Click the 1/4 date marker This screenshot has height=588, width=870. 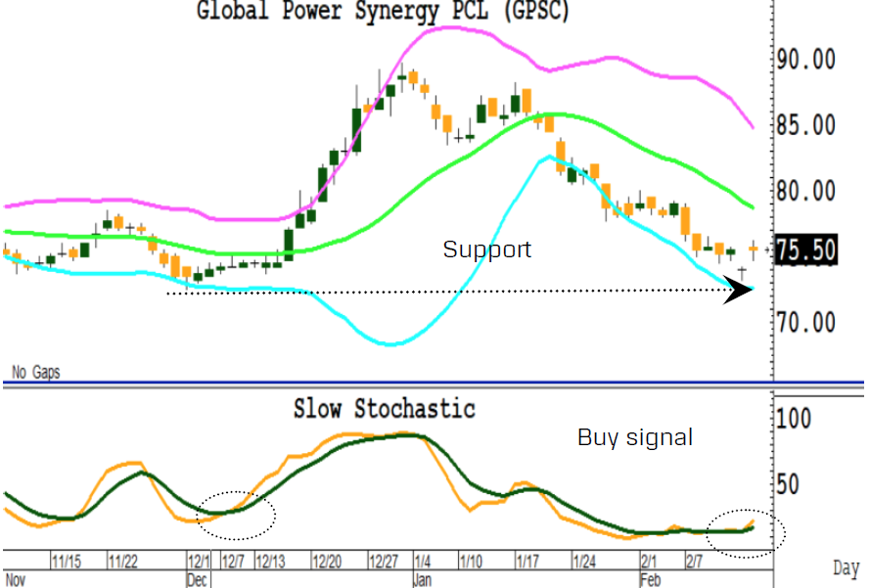pos(422,562)
